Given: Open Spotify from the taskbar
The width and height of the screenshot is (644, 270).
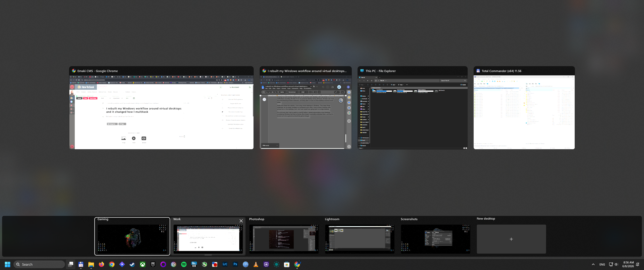Looking at the screenshot, I should [x=184, y=264].
